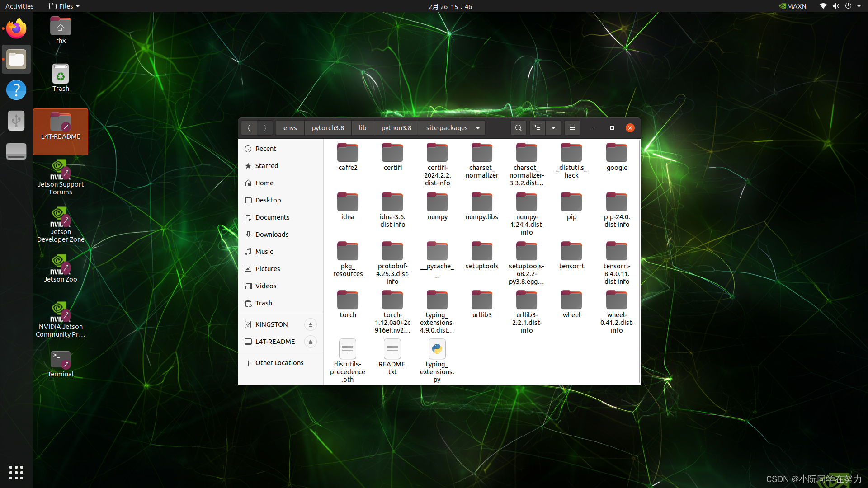Go back with the left arrow

(x=249, y=128)
